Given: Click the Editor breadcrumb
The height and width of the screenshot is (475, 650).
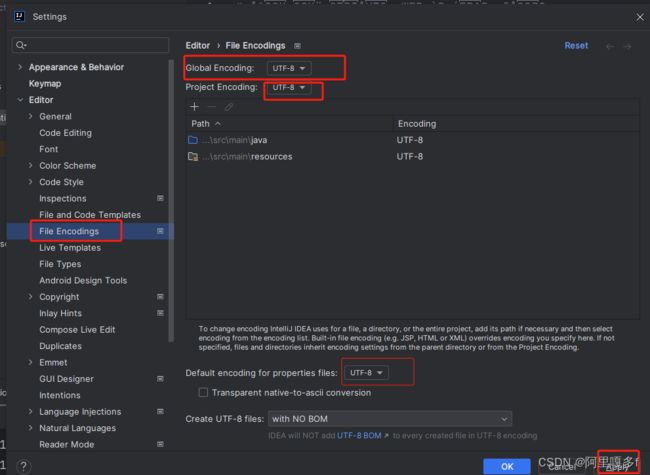Looking at the screenshot, I should point(198,46).
